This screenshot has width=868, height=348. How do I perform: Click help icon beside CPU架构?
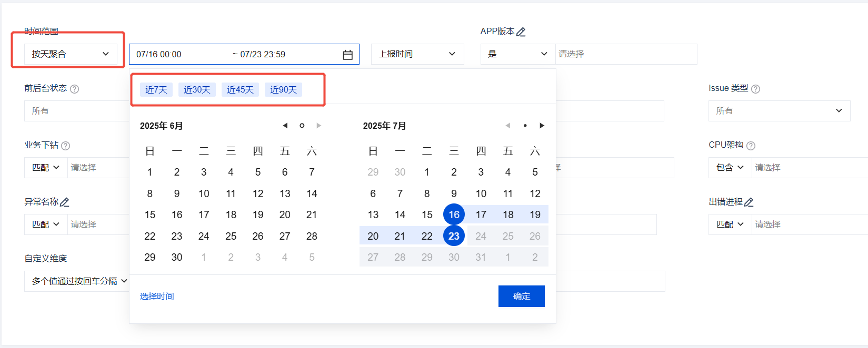(751, 146)
